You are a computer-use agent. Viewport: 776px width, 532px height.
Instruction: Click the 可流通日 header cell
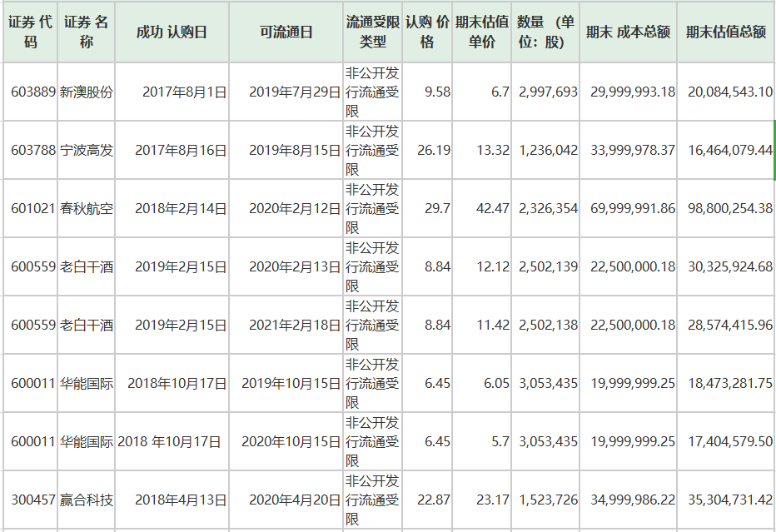(x=286, y=32)
